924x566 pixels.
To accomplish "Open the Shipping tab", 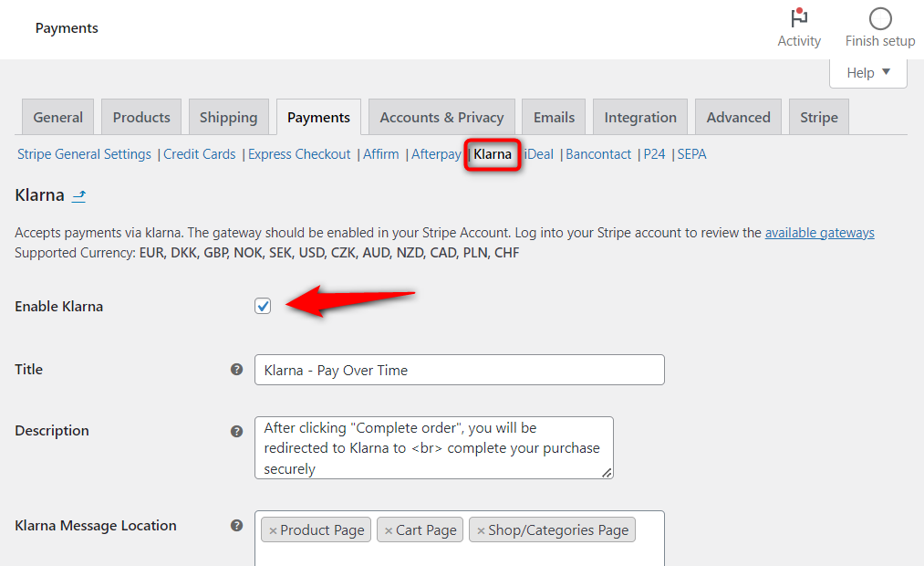I will click(229, 118).
